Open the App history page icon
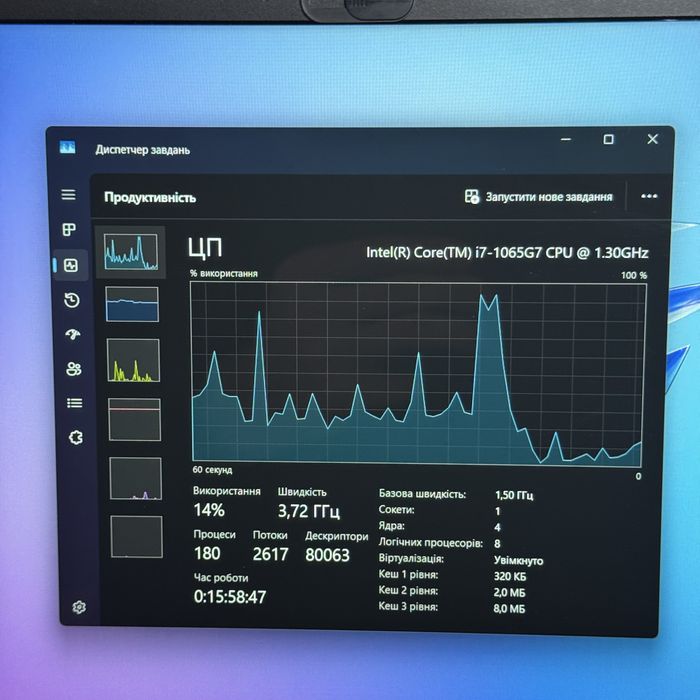The image size is (700, 700). 72,300
